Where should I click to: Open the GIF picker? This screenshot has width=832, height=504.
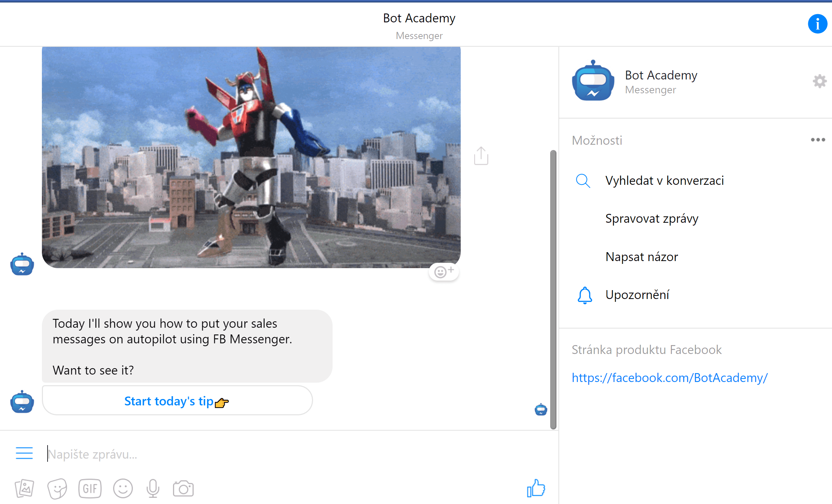tap(90, 489)
